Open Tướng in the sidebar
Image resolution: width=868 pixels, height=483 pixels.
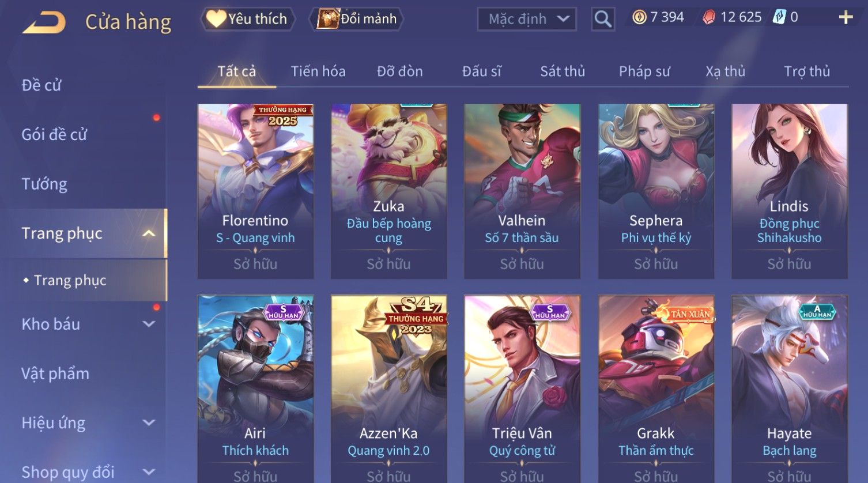point(44,184)
